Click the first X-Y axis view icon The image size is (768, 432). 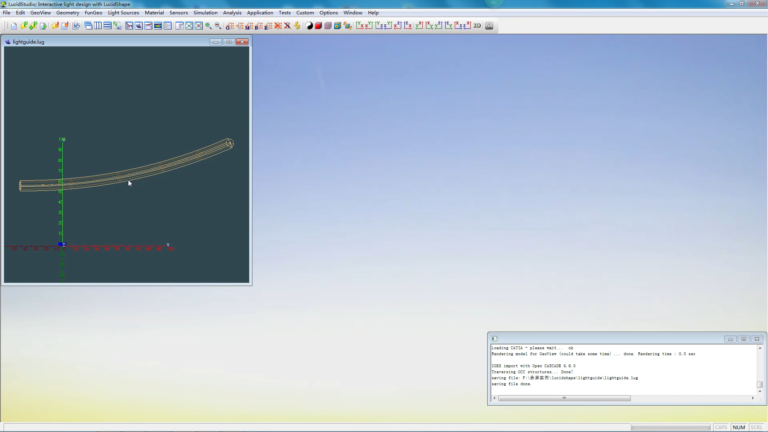(x=359, y=25)
